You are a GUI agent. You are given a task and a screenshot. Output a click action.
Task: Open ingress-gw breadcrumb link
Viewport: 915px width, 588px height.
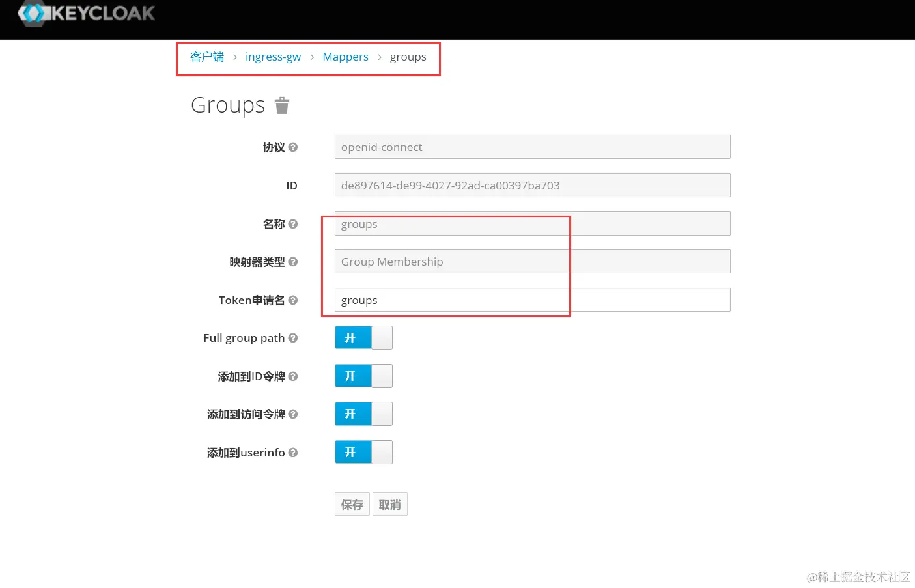coord(273,57)
